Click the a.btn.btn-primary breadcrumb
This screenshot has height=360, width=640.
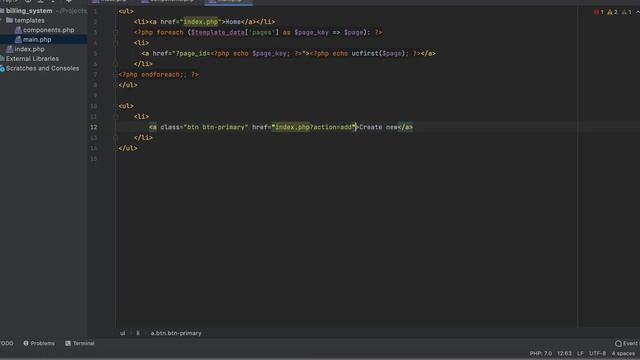coord(176,333)
